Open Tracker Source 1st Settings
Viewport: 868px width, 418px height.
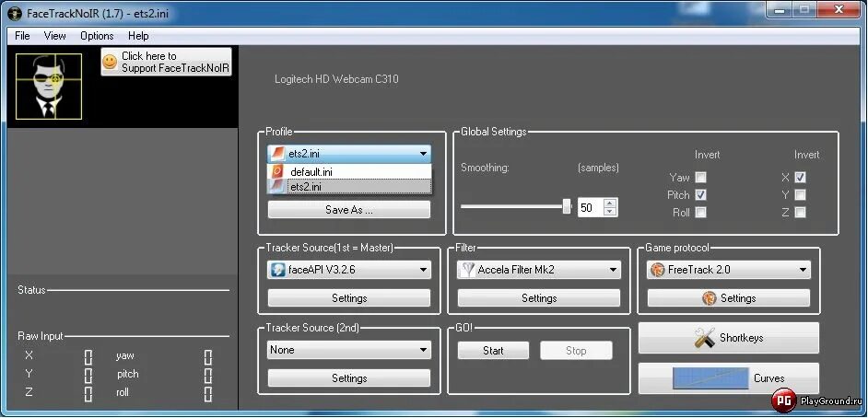pyautogui.click(x=348, y=298)
